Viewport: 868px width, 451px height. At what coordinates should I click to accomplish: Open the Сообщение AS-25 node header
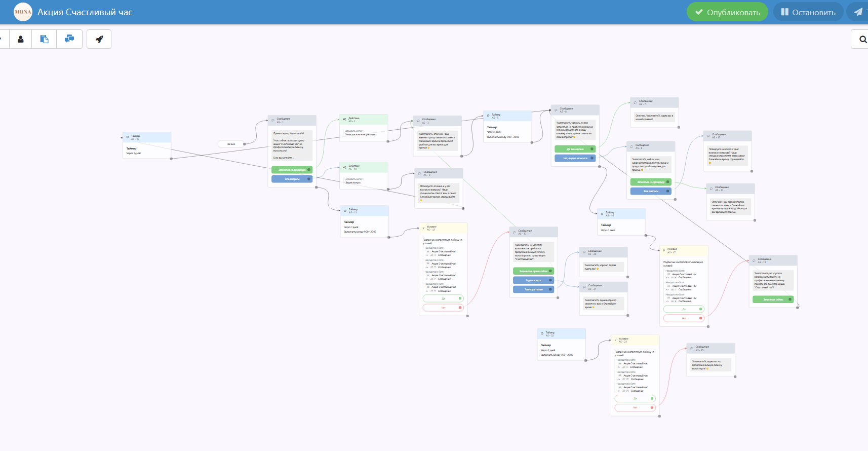711,348
